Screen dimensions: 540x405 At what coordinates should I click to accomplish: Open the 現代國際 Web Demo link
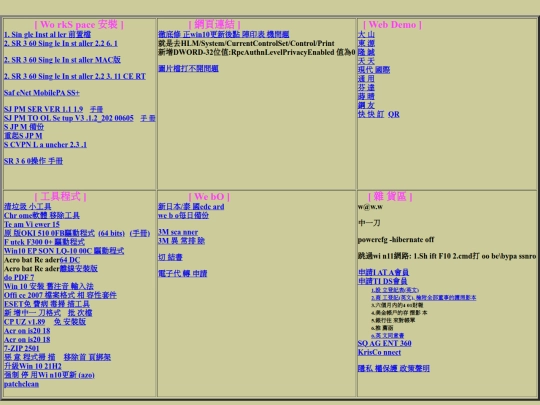click(x=374, y=70)
